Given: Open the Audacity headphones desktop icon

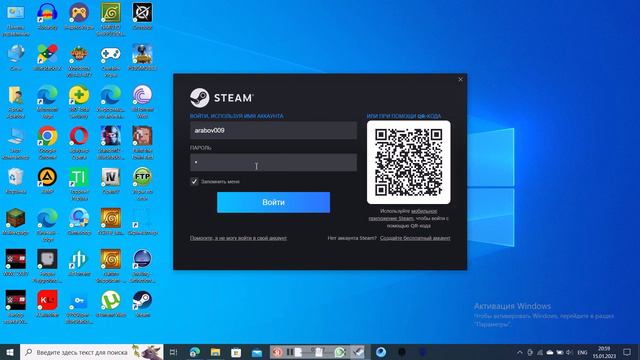Looking at the screenshot, I should pyautogui.click(x=47, y=13).
